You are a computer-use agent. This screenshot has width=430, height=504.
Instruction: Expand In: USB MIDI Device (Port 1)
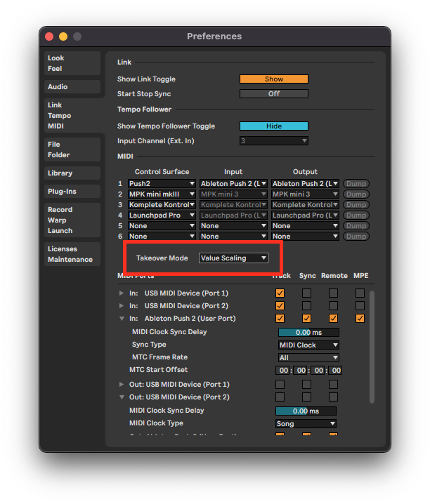(x=122, y=293)
